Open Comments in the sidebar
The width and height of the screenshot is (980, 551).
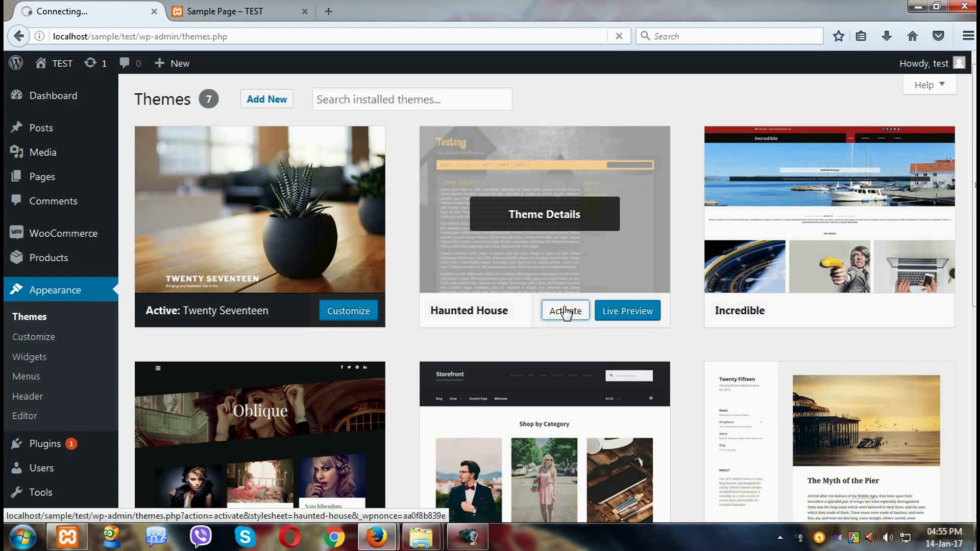click(53, 201)
